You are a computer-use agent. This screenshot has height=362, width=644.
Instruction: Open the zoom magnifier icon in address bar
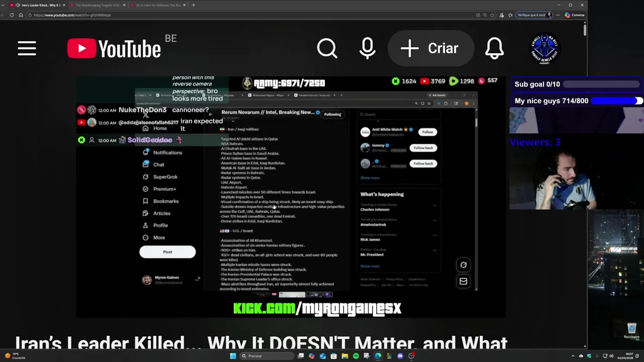tap(485, 15)
